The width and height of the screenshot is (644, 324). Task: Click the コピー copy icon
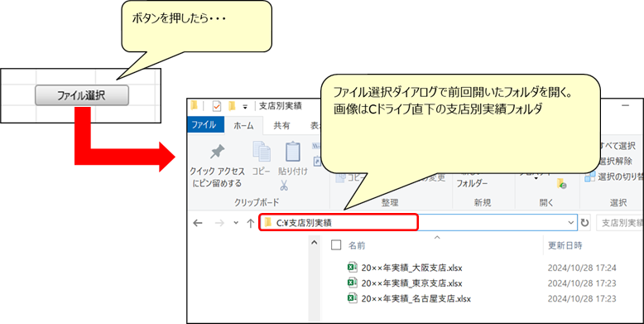click(262, 152)
